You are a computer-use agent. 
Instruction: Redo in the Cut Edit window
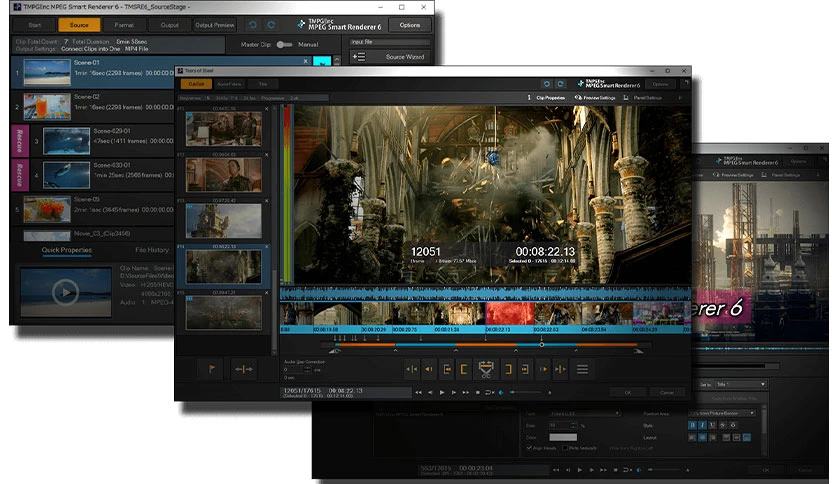(560, 84)
